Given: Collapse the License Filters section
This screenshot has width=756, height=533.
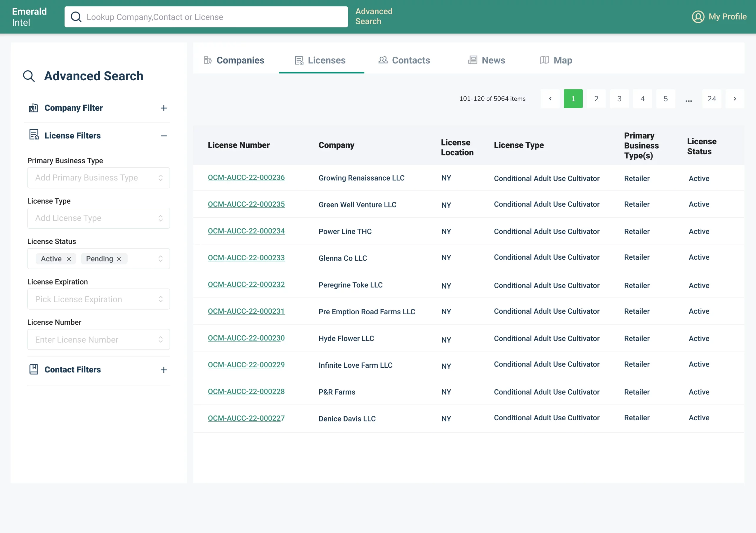Looking at the screenshot, I should [164, 136].
